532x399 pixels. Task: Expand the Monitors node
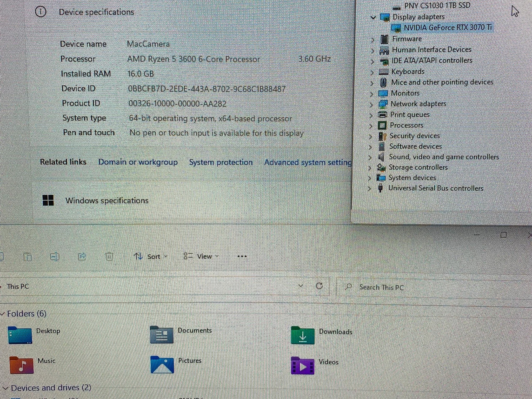click(x=371, y=94)
